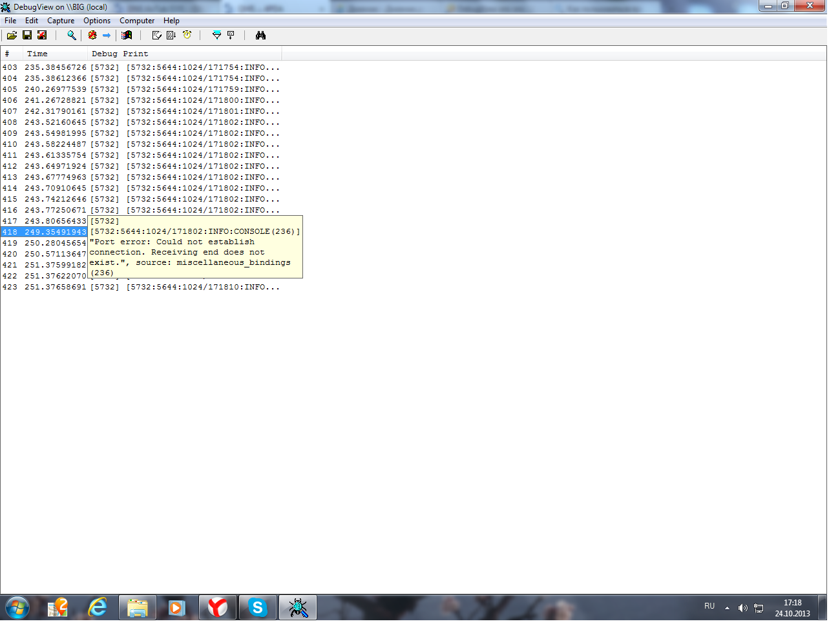Open Yandex browser from the taskbar
This screenshot has height=628, width=840.
[218, 608]
